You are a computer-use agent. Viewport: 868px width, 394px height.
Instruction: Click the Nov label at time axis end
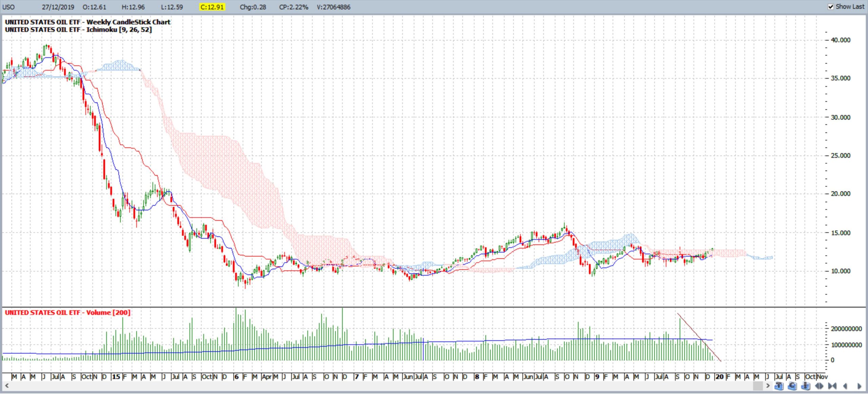(822, 377)
